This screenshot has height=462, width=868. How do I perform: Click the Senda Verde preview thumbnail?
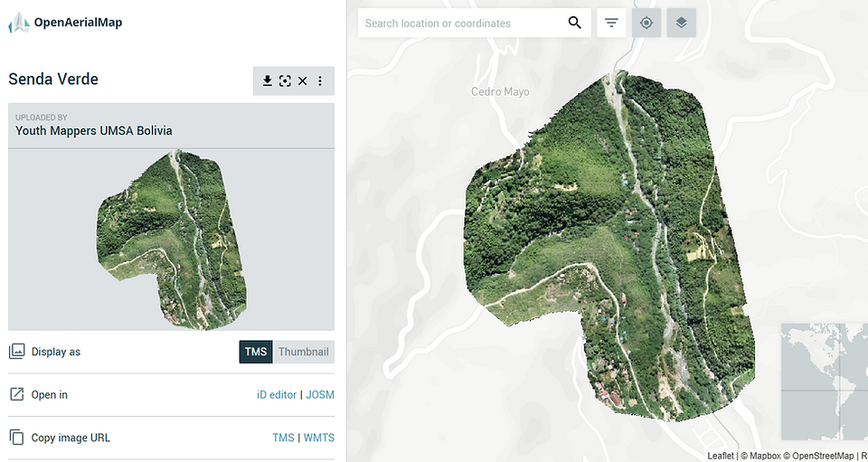172,240
